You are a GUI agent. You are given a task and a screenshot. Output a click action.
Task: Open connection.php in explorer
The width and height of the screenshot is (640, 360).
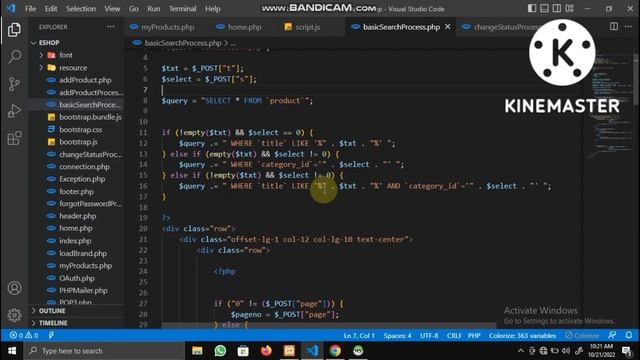click(84, 167)
